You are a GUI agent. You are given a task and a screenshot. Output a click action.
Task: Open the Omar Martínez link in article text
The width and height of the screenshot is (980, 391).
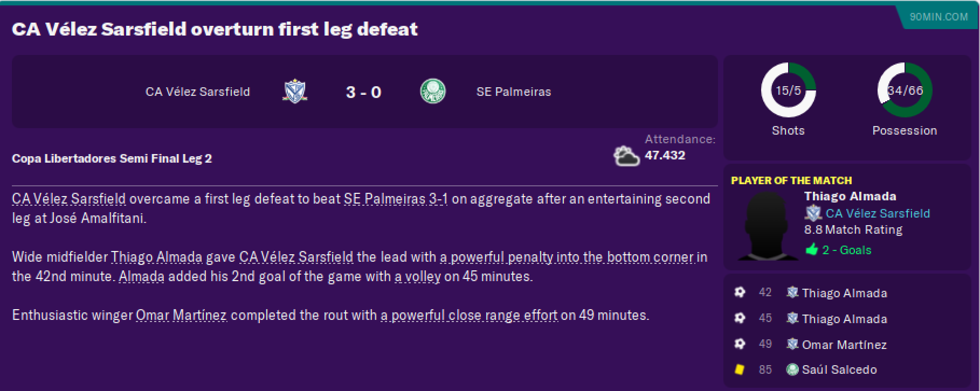181,315
